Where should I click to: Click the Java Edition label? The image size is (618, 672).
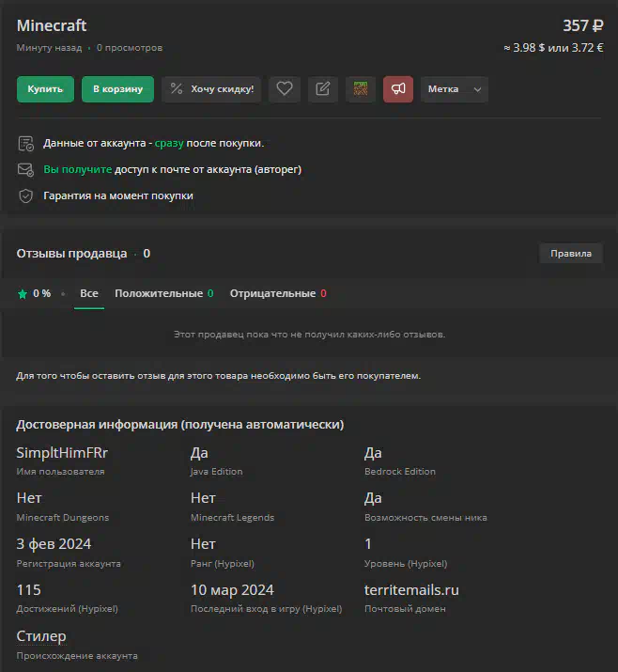[x=217, y=472]
